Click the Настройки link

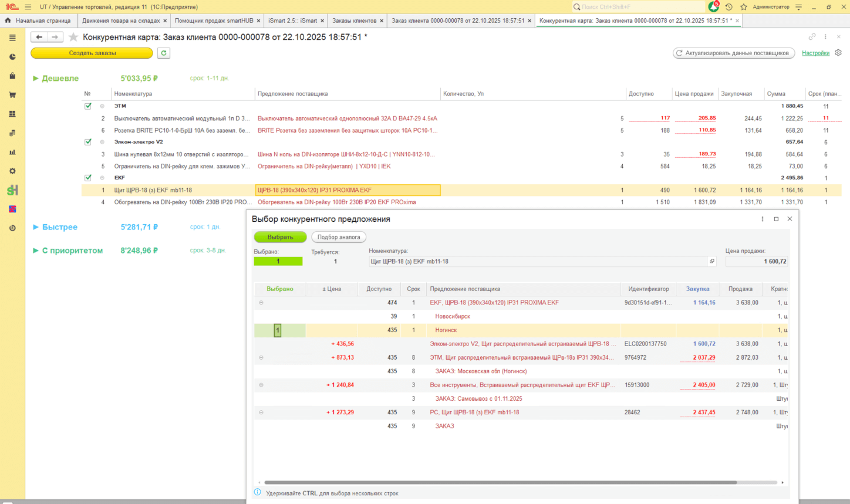pos(815,53)
